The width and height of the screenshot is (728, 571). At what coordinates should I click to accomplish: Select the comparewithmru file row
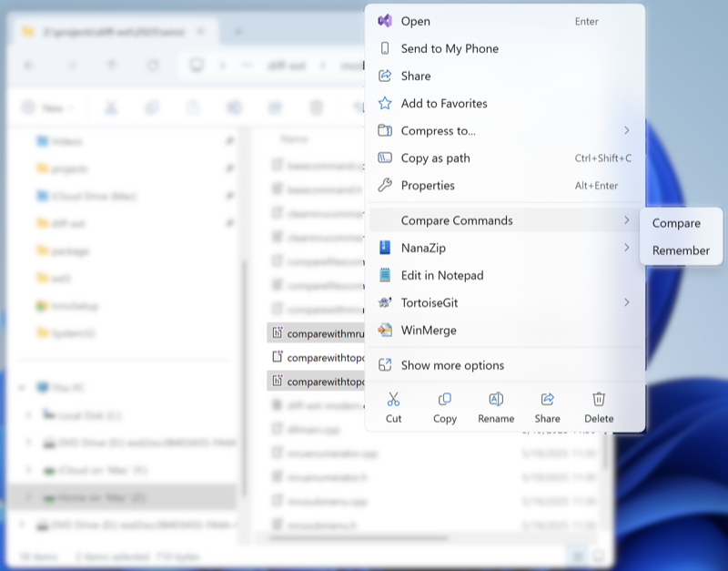point(316,333)
